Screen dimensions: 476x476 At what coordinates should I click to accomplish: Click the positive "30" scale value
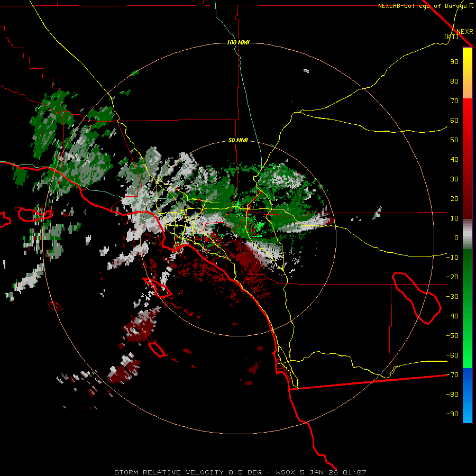[x=454, y=179]
